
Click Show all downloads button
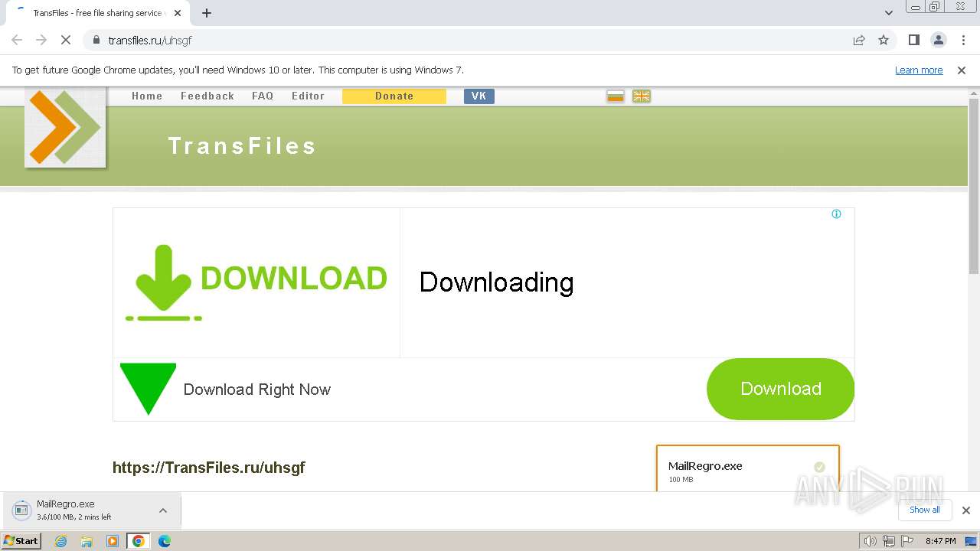(x=924, y=510)
